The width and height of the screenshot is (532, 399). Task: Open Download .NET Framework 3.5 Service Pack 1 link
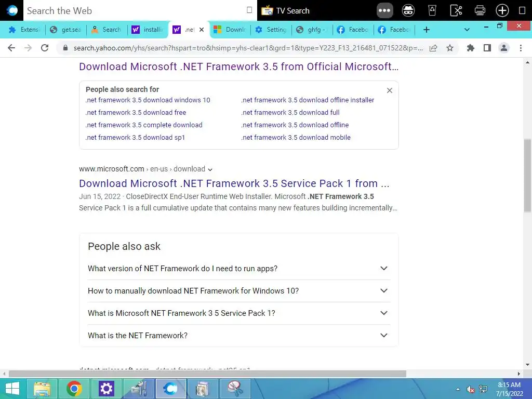coord(234,183)
